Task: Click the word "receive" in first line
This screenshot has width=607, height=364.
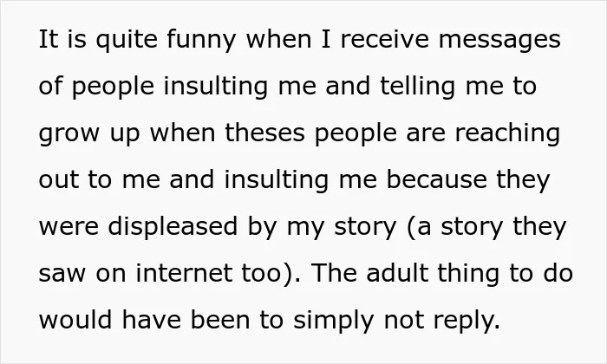Action: [x=385, y=40]
